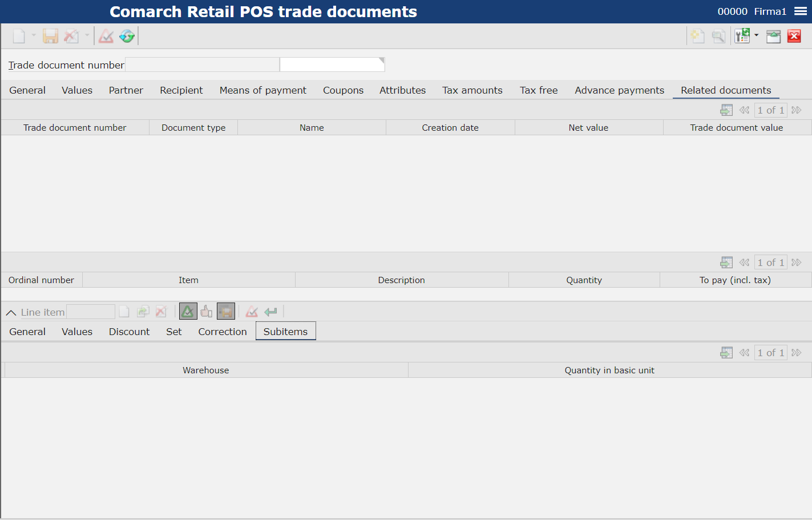Click the New document icon in main toolbar
This screenshot has height=520, width=812.
point(19,37)
